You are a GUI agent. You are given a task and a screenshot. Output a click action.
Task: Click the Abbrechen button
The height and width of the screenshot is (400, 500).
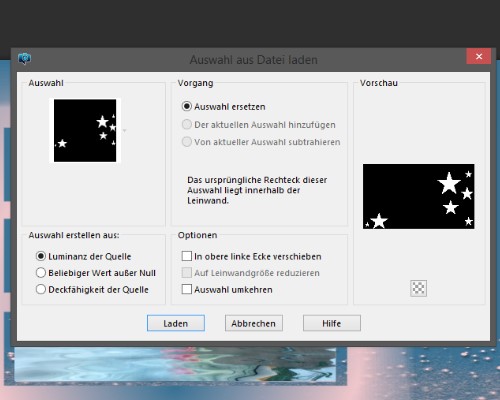(x=254, y=323)
